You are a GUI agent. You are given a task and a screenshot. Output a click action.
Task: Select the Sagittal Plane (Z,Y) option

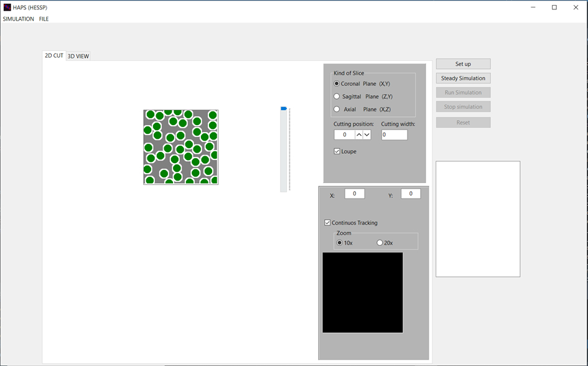tap(337, 96)
